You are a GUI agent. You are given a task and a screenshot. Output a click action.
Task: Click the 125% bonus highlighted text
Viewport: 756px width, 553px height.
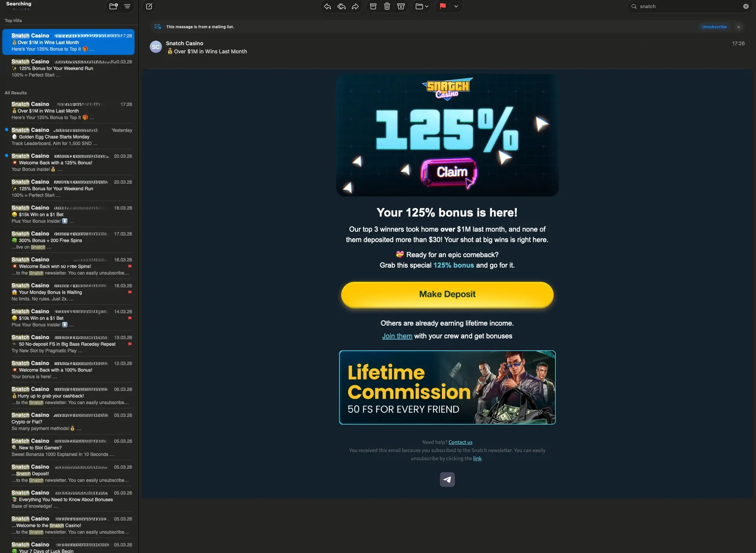click(454, 265)
